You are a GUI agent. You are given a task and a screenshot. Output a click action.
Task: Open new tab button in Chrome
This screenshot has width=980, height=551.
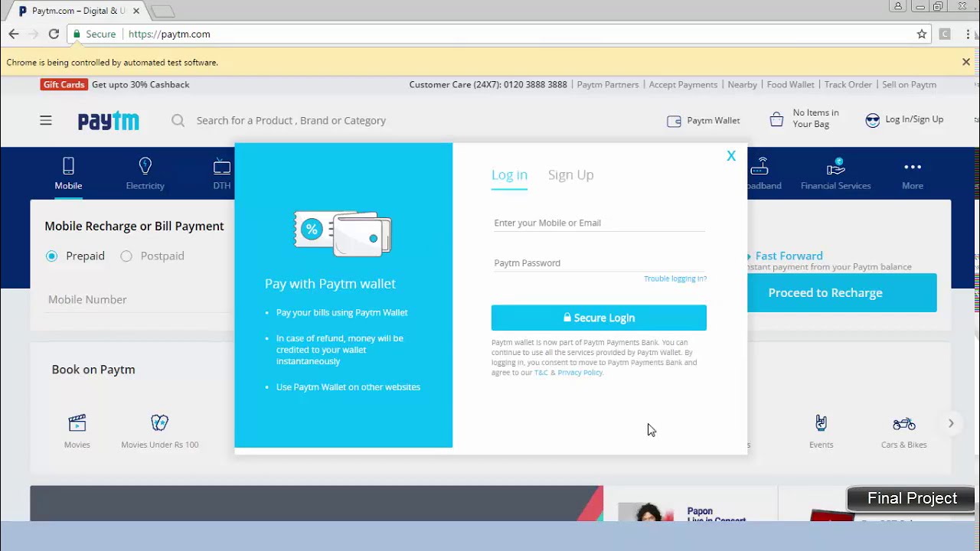coord(162,11)
